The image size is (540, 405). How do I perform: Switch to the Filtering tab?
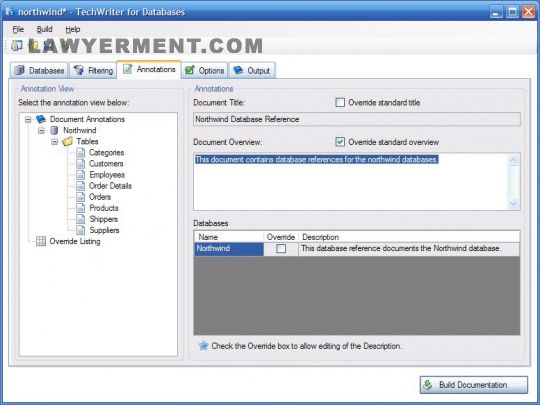pyautogui.click(x=93, y=71)
